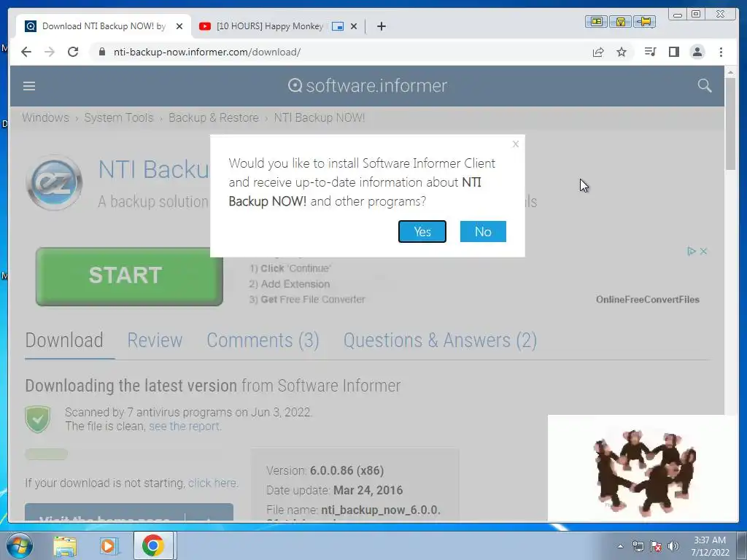Click the first yellow toolbar icon in title bar

pyautogui.click(x=596, y=21)
